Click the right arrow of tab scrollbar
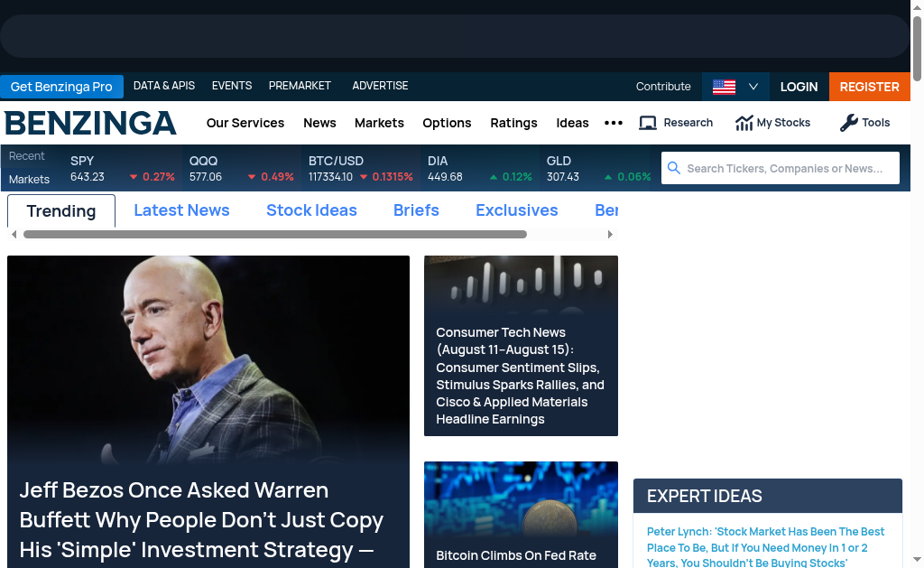This screenshot has width=924, height=568. (610, 234)
